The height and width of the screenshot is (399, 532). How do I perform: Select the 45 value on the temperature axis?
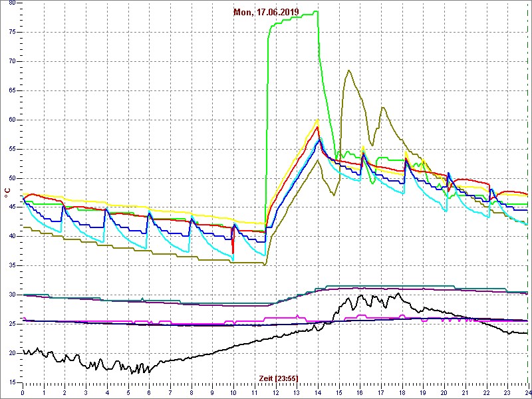tap(11, 207)
